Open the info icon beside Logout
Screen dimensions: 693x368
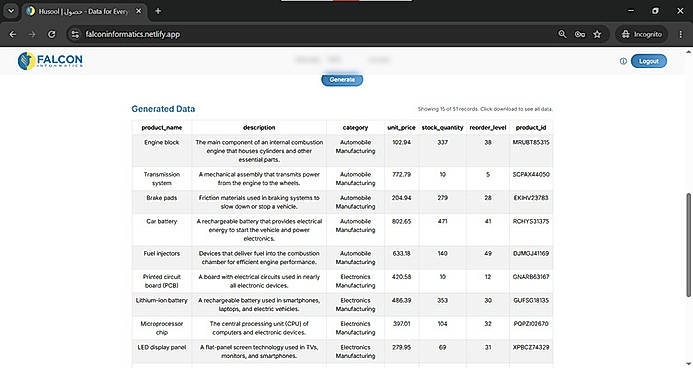click(623, 61)
